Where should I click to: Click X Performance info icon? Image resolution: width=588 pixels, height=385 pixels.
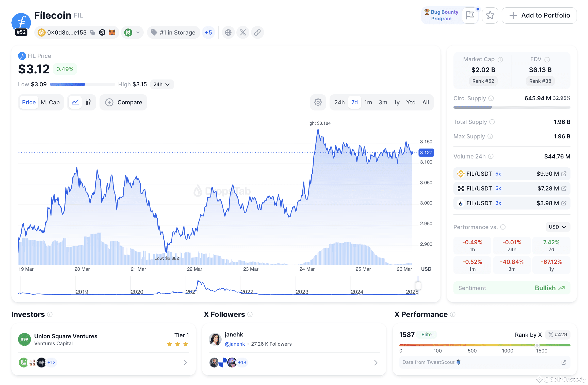coord(453,314)
